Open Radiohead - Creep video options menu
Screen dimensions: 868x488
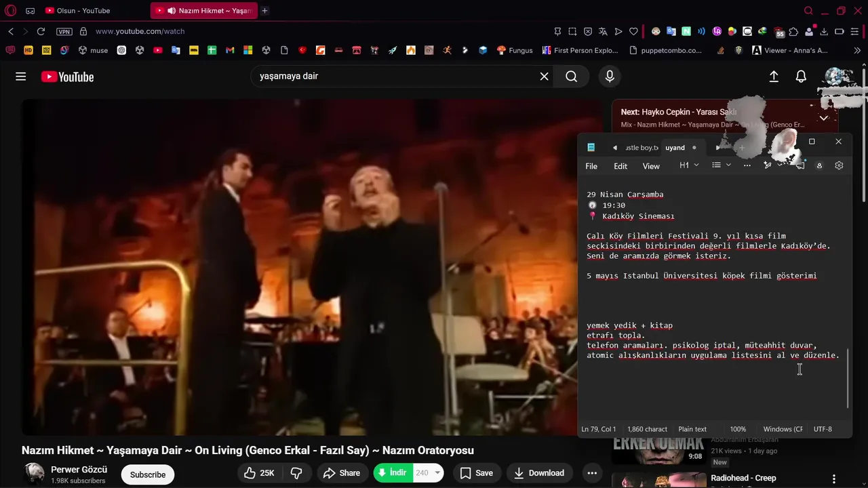834,479
